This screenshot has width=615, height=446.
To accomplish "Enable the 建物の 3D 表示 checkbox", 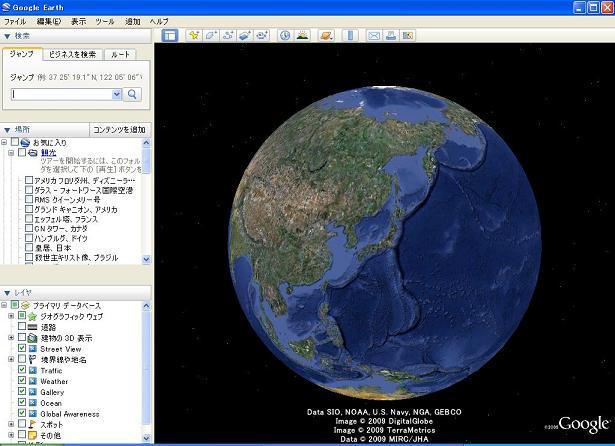I will click(x=22, y=337).
